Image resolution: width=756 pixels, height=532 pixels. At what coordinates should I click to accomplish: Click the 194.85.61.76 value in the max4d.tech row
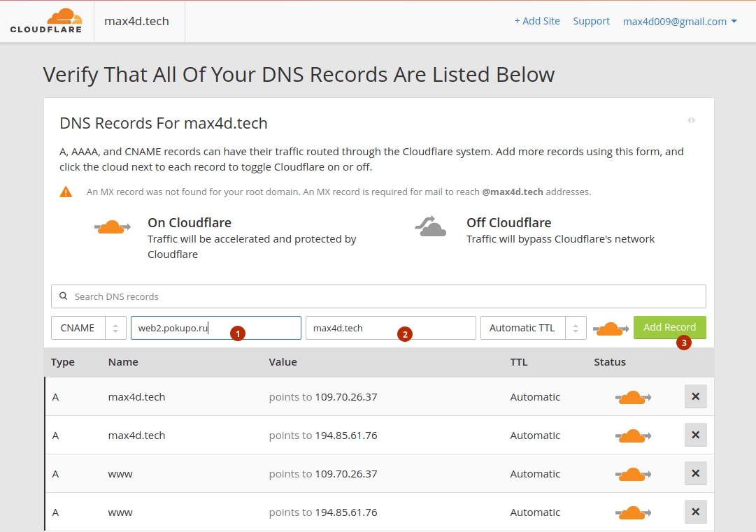tap(346, 436)
